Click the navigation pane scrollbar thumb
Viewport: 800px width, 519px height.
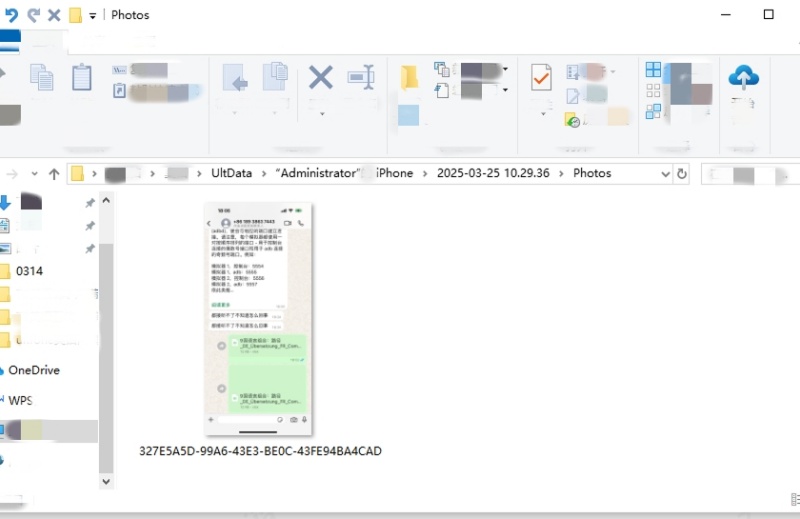tap(106, 358)
